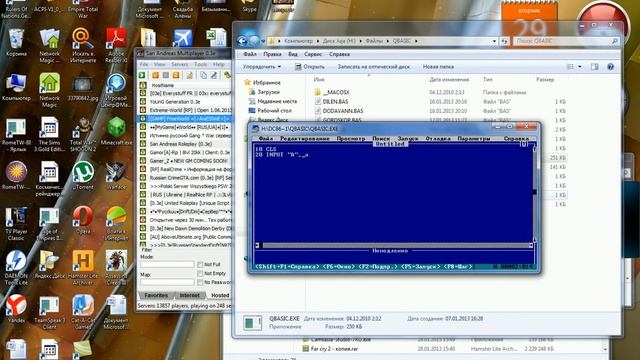Enable the Not Empty filter checkbox
640x360 pixels.
coord(200,273)
